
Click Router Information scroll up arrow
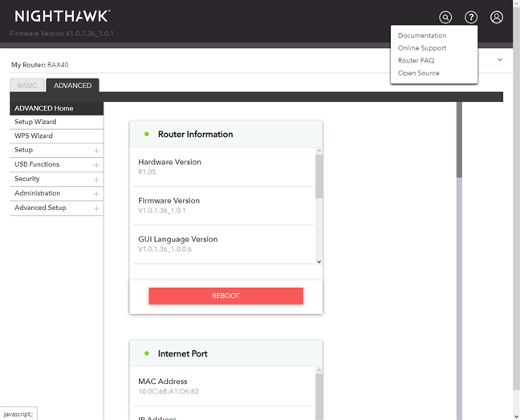point(319,151)
